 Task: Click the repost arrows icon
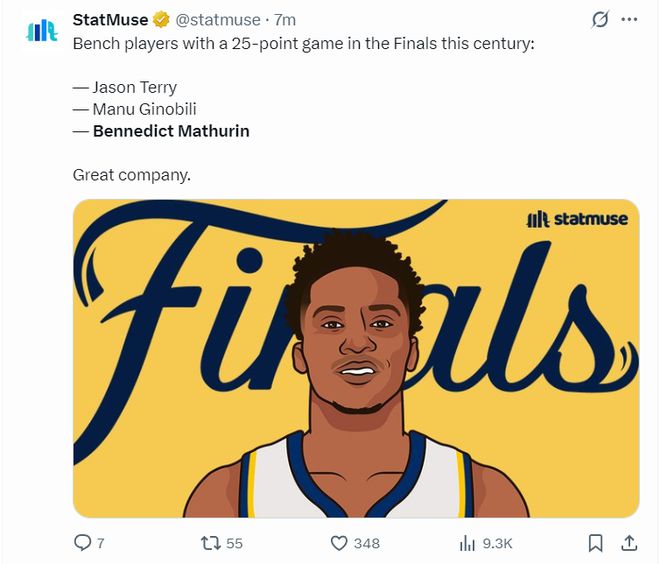[210, 543]
